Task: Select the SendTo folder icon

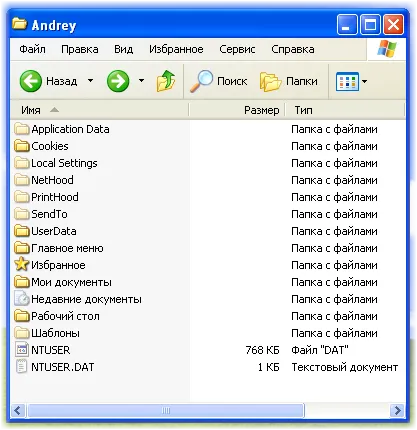Action: (22, 214)
